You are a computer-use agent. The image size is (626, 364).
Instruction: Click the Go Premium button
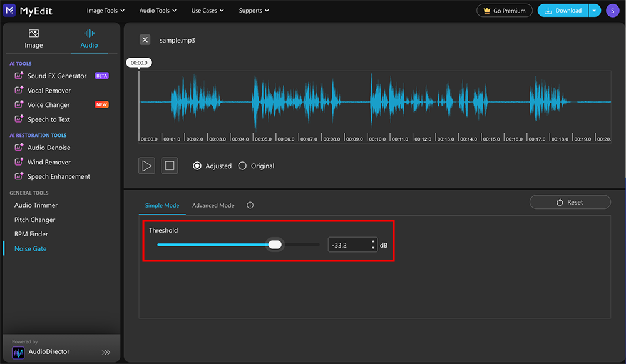pyautogui.click(x=505, y=10)
